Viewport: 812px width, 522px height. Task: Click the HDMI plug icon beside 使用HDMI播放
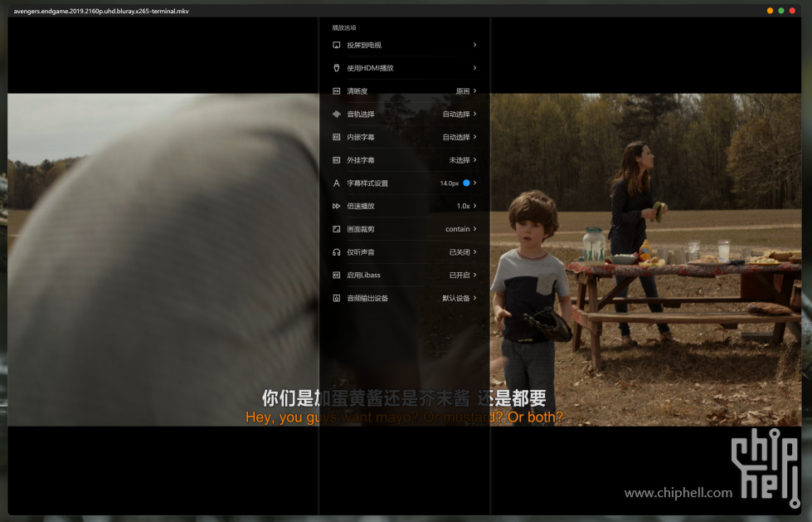click(336, 68)
